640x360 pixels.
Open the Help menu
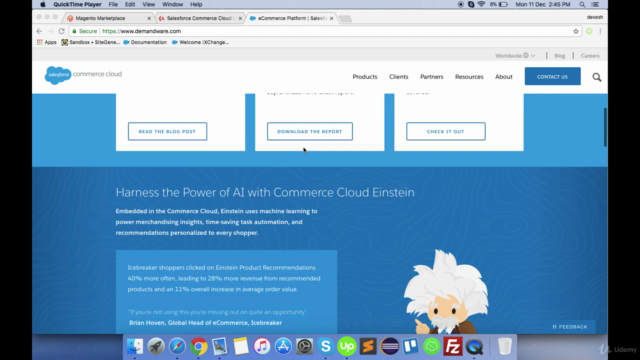[196, 4]
